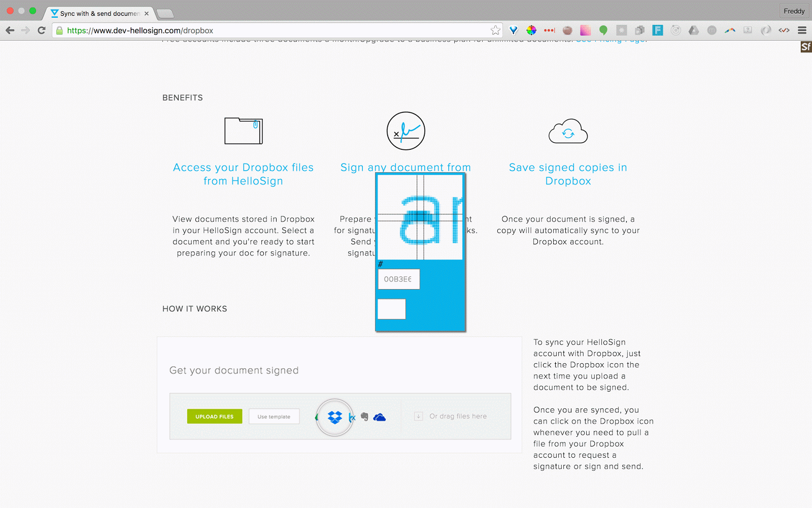Select the OneDrive cloud upload icon
The height and width of the screenshot is (508, 812).
point(380,418)
